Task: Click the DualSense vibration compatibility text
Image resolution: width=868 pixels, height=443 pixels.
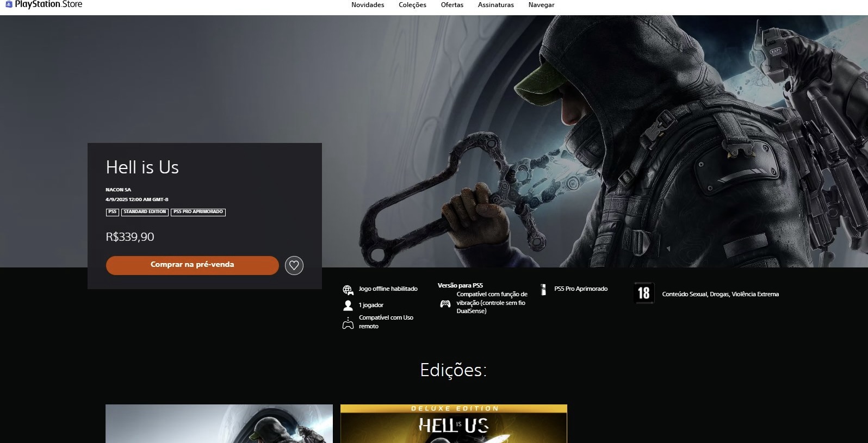Action: click(492, 303)
